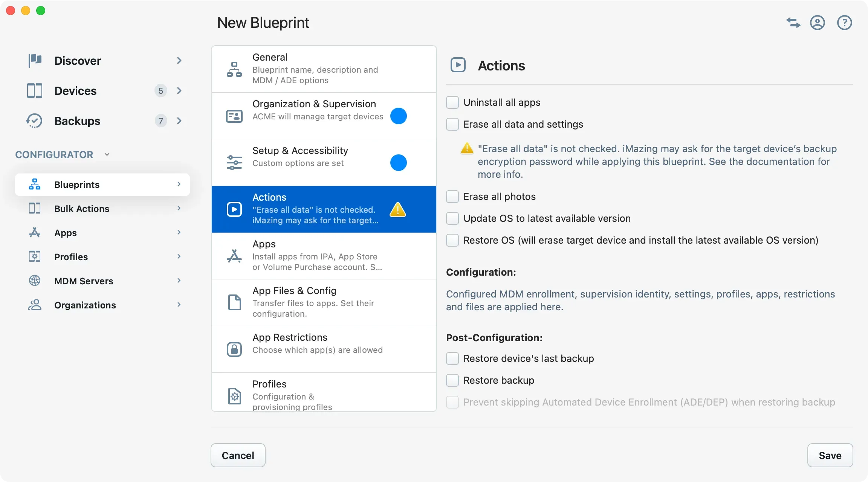Collapse the CONFIGURATOR section chevron
Image resolution: width=868 pixels, height=482 pixels.
coord(107,154)
